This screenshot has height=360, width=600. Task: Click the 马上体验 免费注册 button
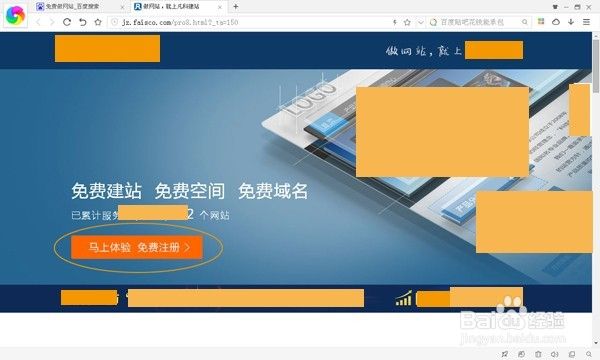(137, 248)
